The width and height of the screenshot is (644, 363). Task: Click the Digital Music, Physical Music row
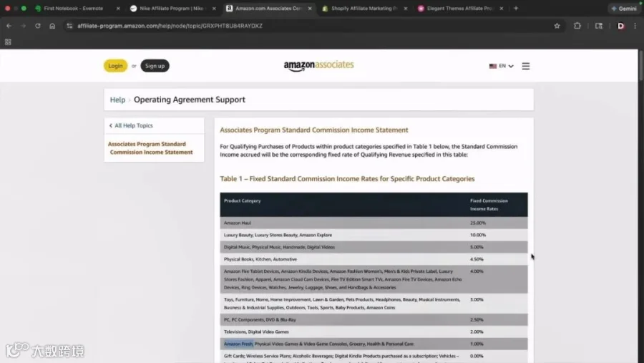(x=374, y=247)
